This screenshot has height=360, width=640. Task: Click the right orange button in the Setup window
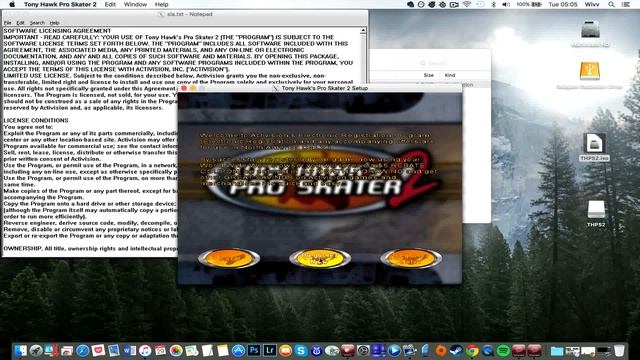click(411, 258)
